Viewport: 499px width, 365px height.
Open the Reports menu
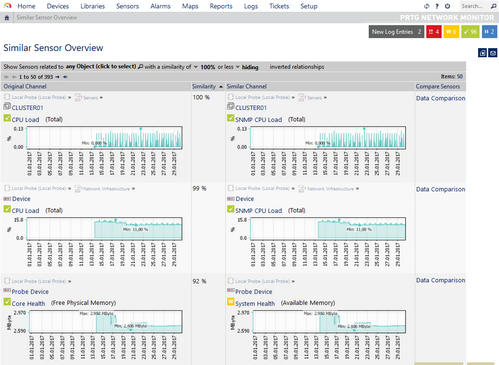(x=221, y=6)
